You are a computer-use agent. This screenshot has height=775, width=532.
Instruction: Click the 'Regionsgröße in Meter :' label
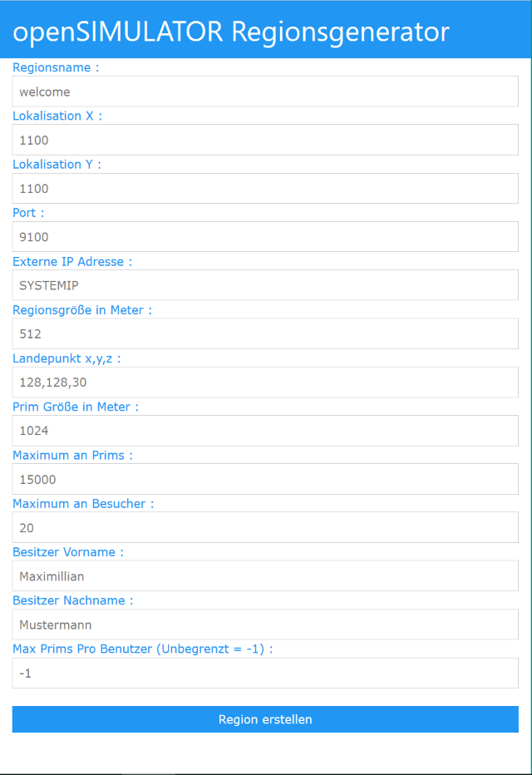[x=82, y=310]
